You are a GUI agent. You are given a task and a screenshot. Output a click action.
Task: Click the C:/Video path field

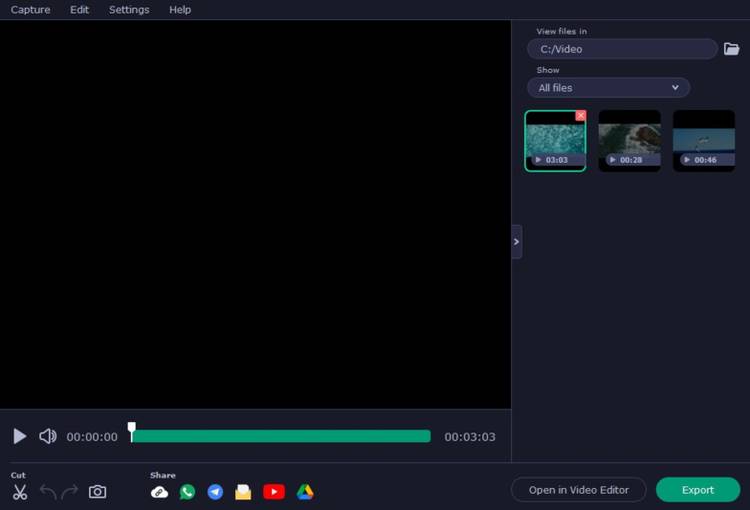point(622,49)
